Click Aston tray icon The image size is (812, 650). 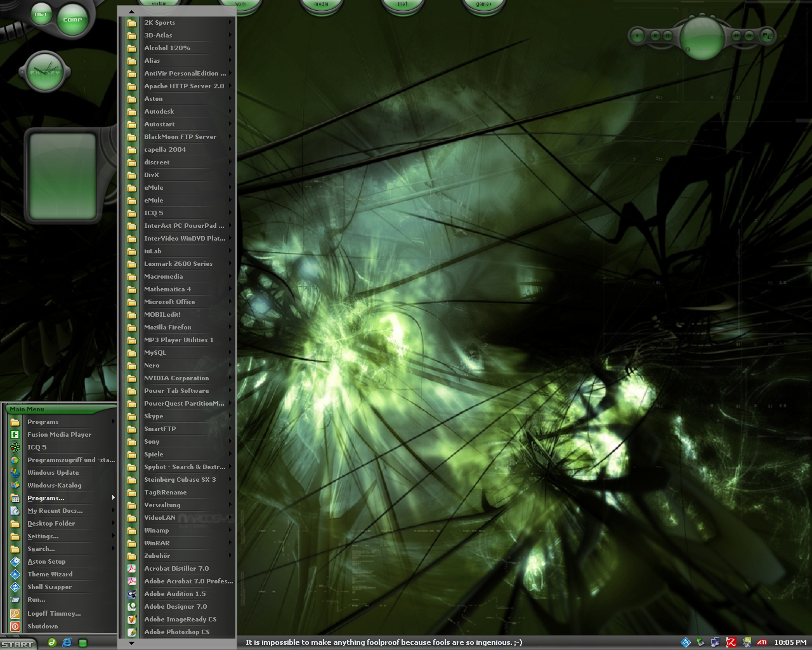[686, 642]
